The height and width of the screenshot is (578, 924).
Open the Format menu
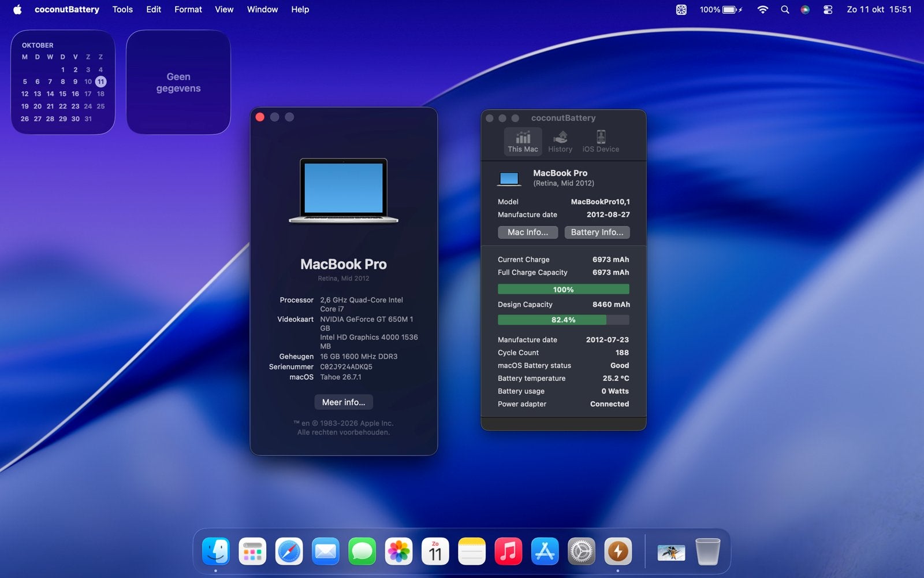[x=188, y=9]
